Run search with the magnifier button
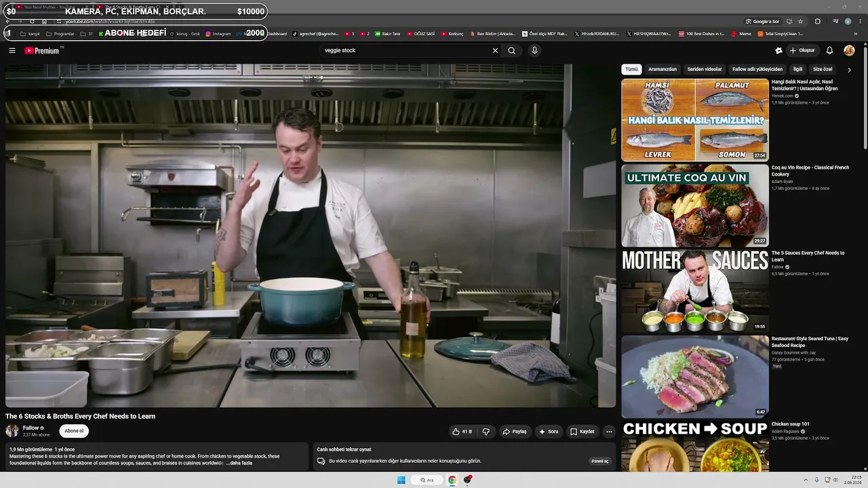 click(512, 51)
